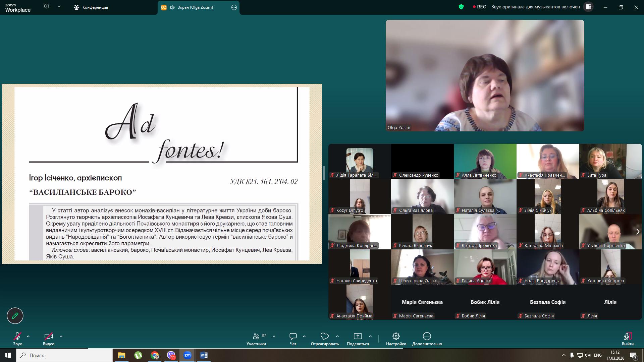This screenshot has height=362, width=644.
Task: Open the Chat panel
Action: tap(293, 337)
